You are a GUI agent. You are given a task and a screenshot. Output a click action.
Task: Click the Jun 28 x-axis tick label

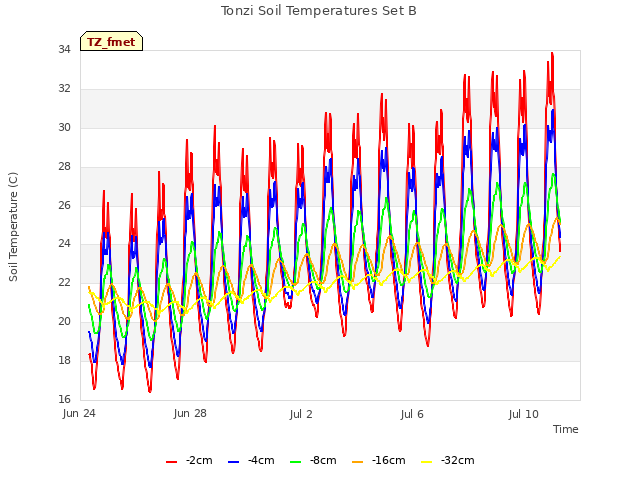[190, 413]
